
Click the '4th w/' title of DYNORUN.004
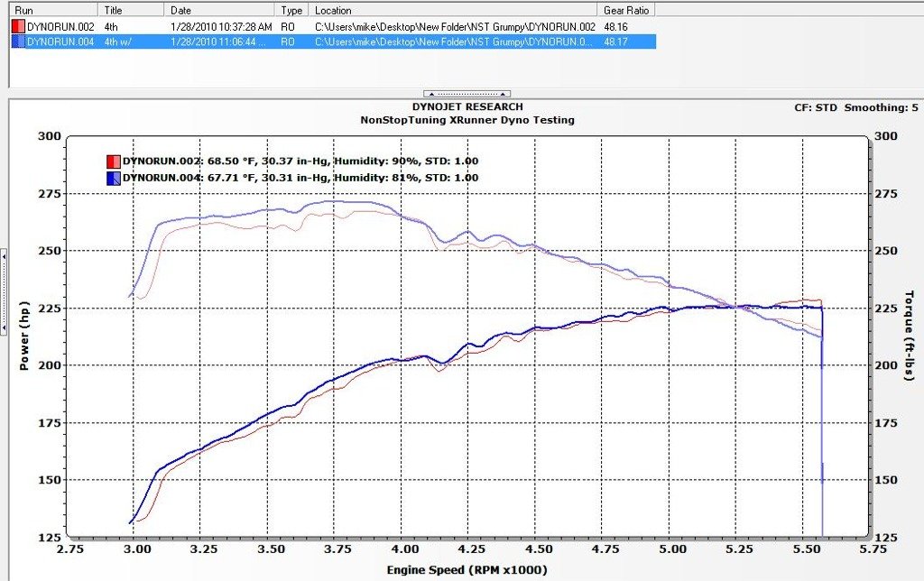click(118, 41)
